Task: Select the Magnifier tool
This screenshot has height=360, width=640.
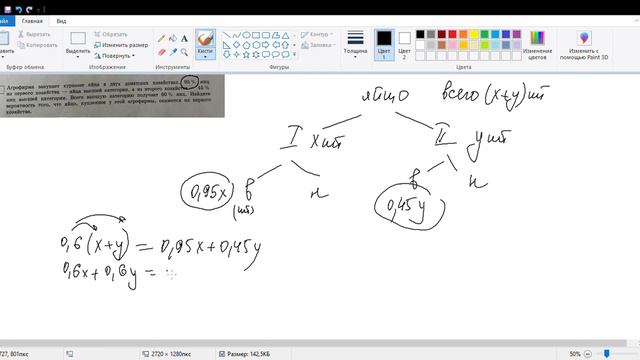Action: tap(184, 52)
